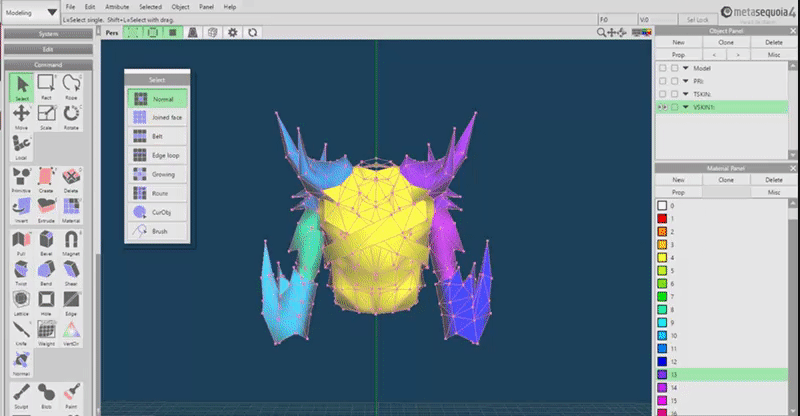Select the Rope lasso selection tool
Image resolution: width=800 pixels, height=416 pixels.
coord(71,87)
